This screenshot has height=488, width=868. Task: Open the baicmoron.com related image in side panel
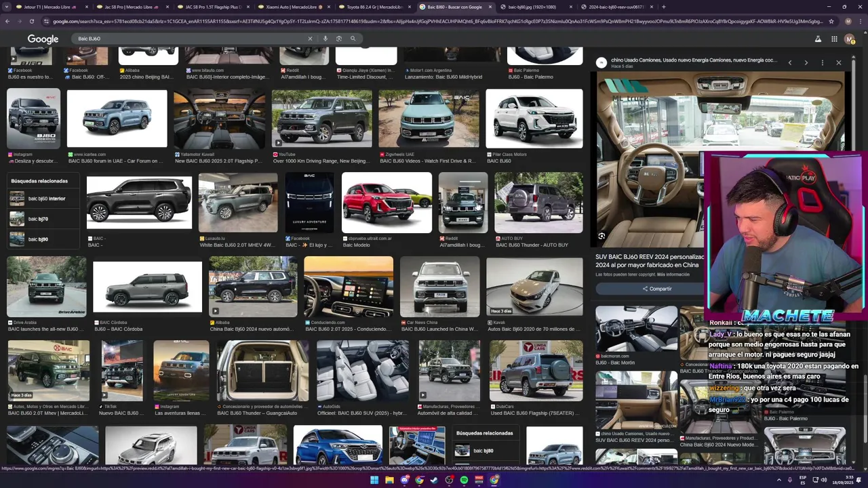click(x=636, y=329)
